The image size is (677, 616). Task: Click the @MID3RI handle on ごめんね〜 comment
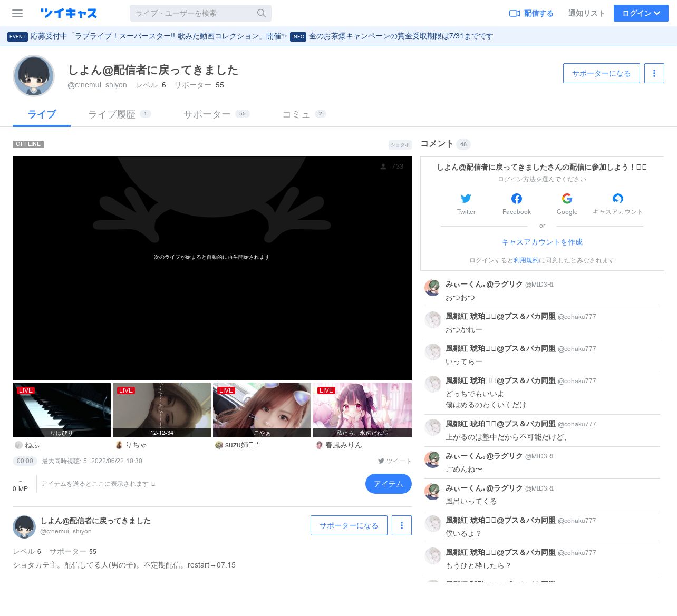(x=539, y=456)
